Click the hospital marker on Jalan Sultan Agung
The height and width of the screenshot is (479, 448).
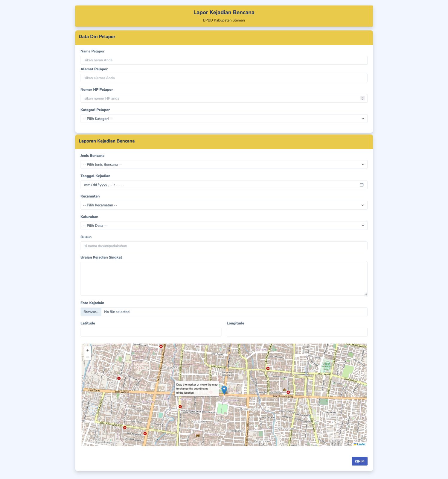[288, 392]
